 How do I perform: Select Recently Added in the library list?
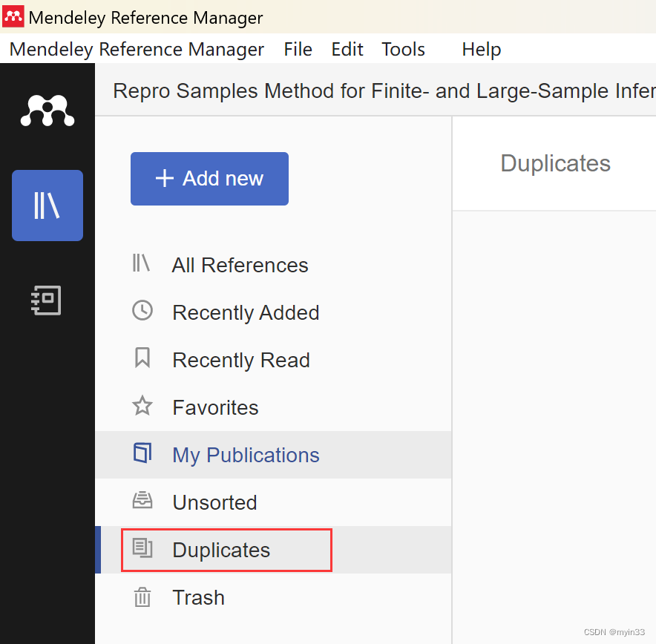click(x=274, y=312)
